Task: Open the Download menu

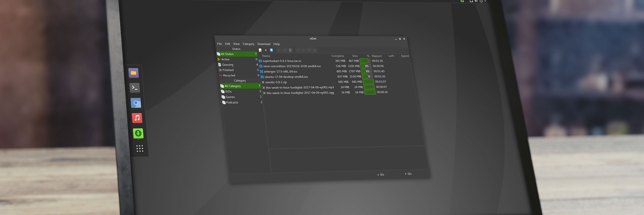Action: pyautogui.click(x=264, y=44)
